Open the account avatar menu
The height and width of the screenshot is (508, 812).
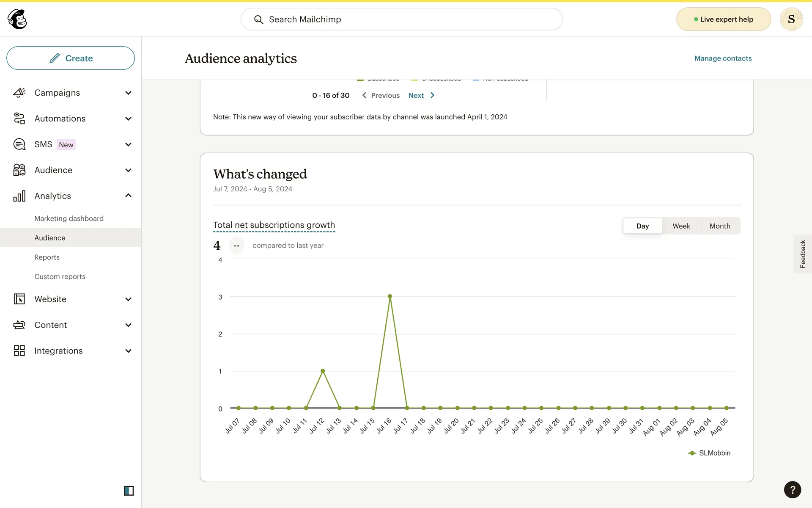tap(791, 19)
